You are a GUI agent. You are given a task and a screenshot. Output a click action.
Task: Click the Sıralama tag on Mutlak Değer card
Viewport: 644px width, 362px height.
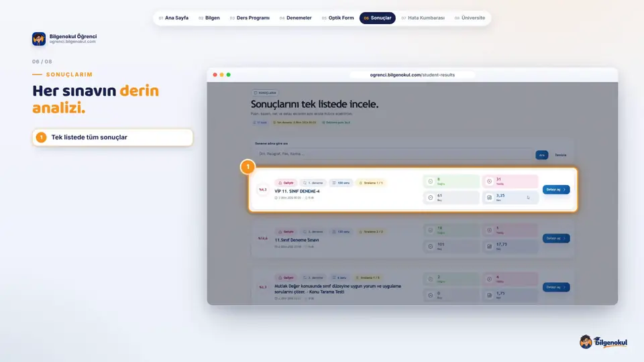pos(368,278)
